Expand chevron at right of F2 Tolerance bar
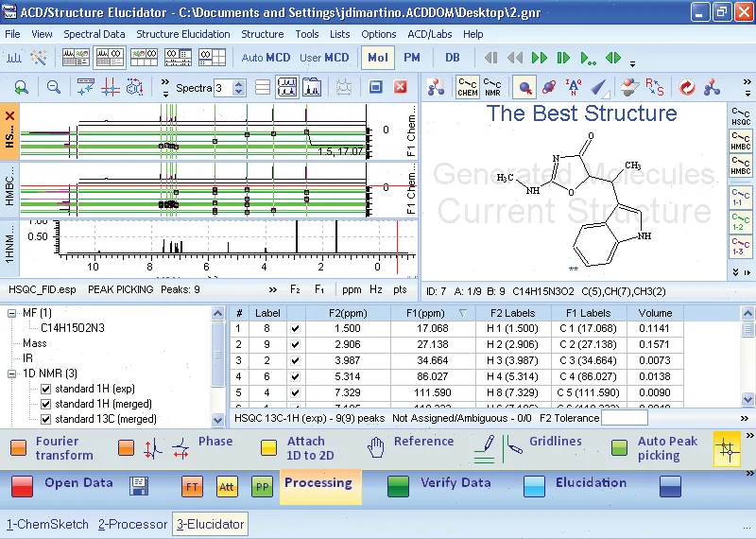The width and height of the screenshot is (756, 539). 745,418
